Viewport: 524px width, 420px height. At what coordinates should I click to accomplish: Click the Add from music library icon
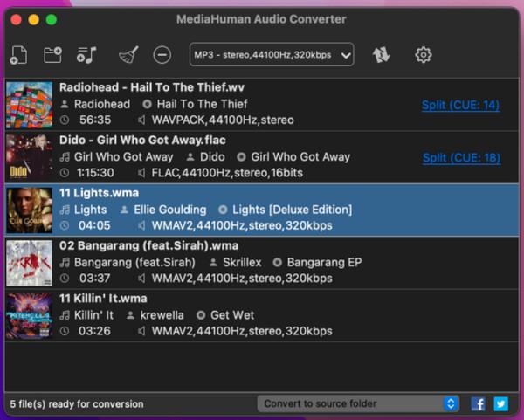pyautogui.click(x=86, y=55)
